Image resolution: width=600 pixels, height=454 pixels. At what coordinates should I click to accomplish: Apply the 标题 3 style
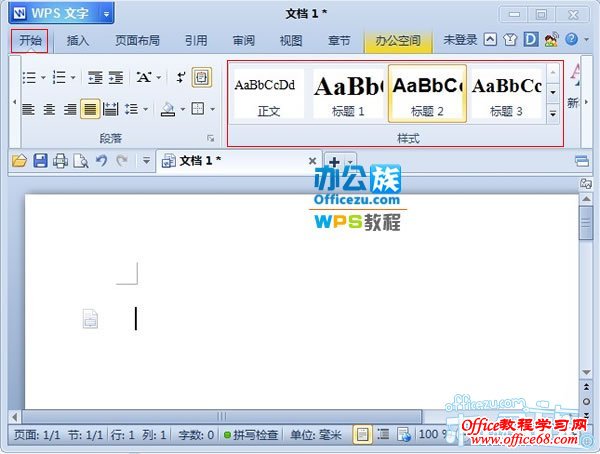point(506,94)
